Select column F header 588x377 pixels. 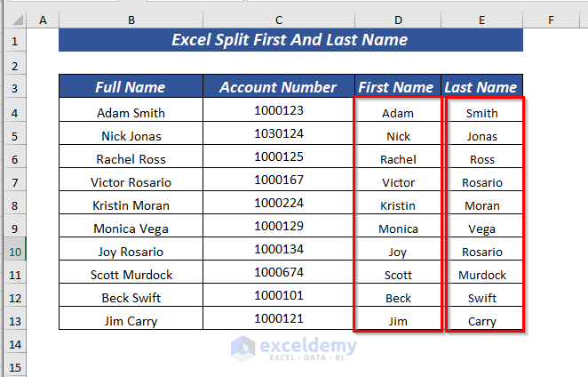click(x=551, y=20)
